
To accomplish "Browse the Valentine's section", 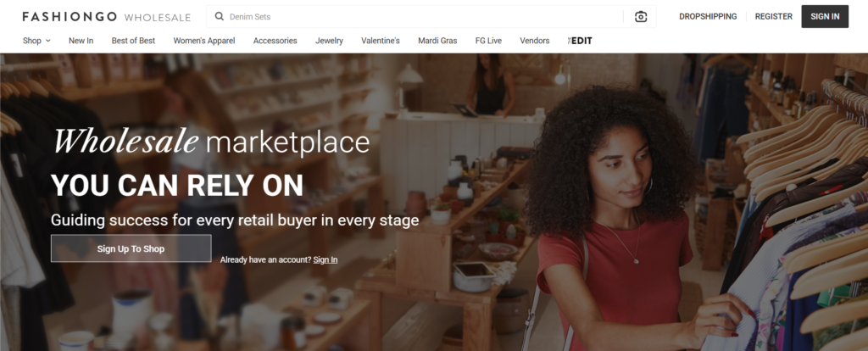I will [x=381, y=41].
